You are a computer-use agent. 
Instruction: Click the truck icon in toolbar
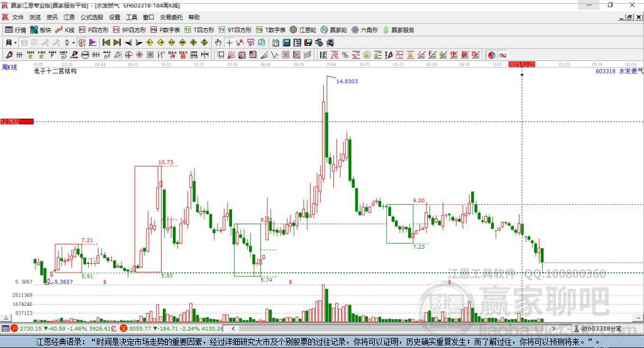pos(330,43)
